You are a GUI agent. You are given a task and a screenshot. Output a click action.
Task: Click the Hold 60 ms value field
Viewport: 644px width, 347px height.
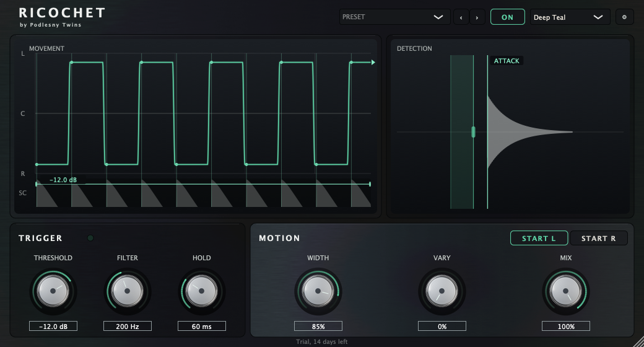pyautogui.click(x=202, y=327)
